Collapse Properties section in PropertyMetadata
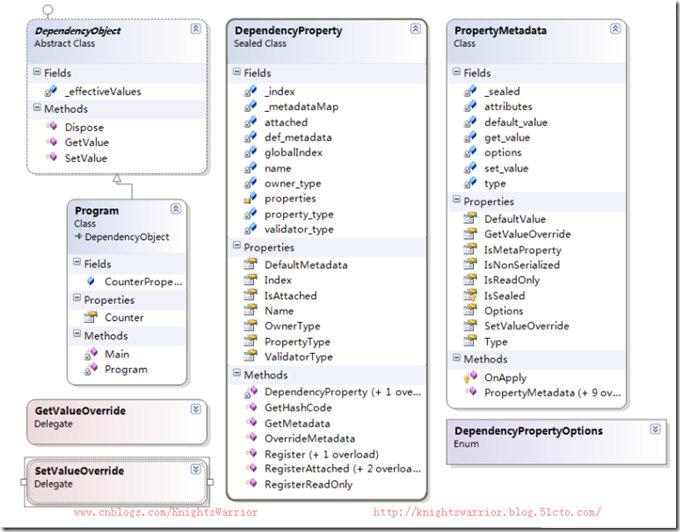Image resolution: width=680 pixels, height=532 pixels. click(x=455, y=201)
